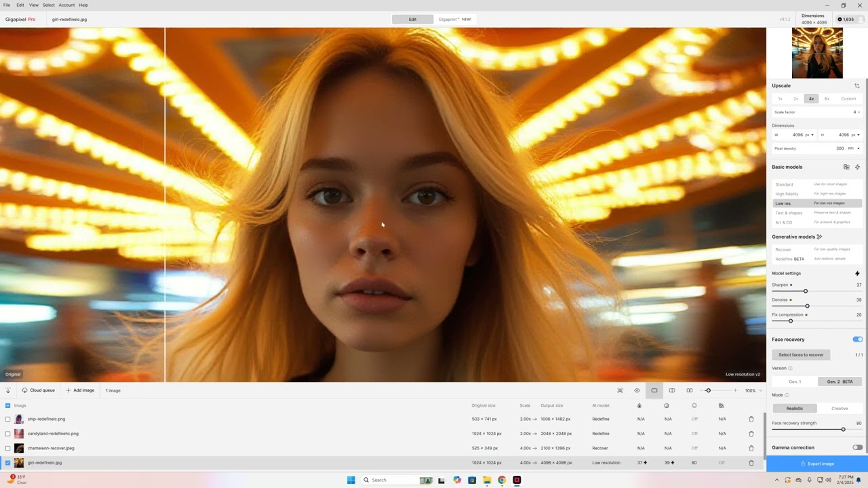
Task: Open the Version info icon
Action: [x=790, y=369]
